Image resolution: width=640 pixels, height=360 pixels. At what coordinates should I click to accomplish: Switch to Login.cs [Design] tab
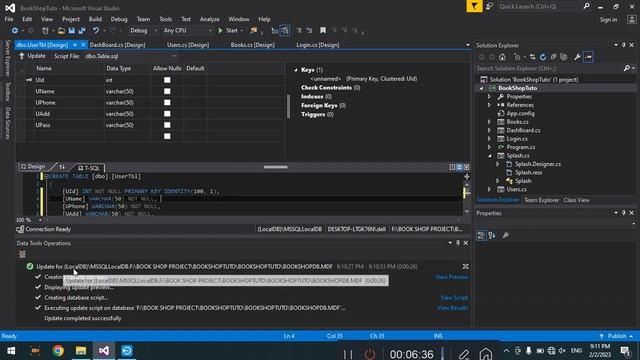point(318,45)
